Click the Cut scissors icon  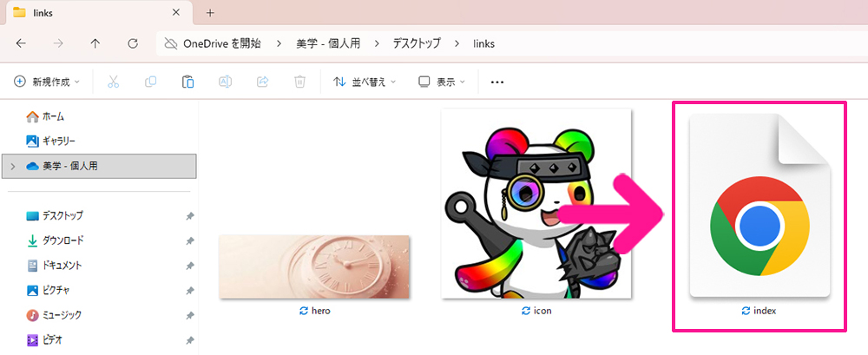point(113,82)
